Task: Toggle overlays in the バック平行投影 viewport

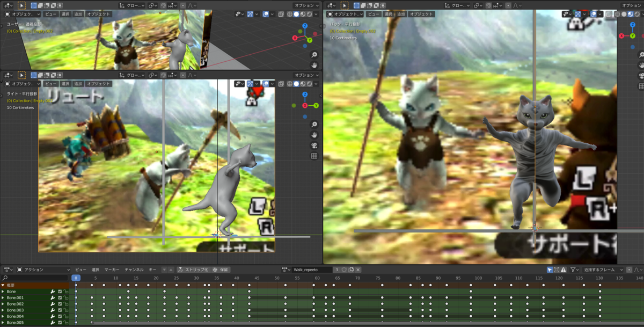Action: click(x=594, y=14)
